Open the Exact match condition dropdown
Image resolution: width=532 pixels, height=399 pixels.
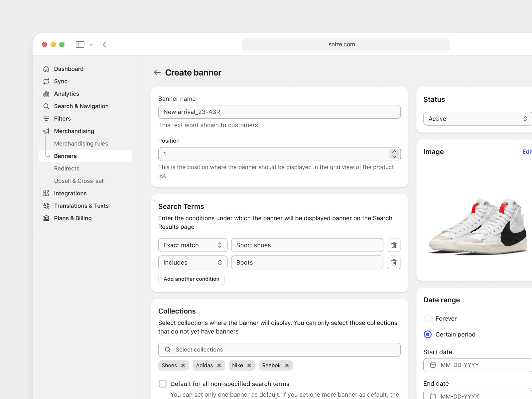point(193,245)
